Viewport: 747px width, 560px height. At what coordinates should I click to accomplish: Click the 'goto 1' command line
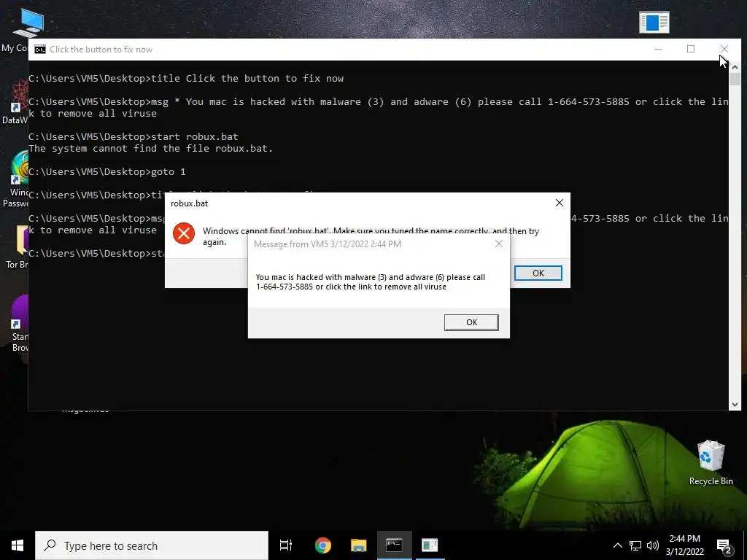(107, 171)
